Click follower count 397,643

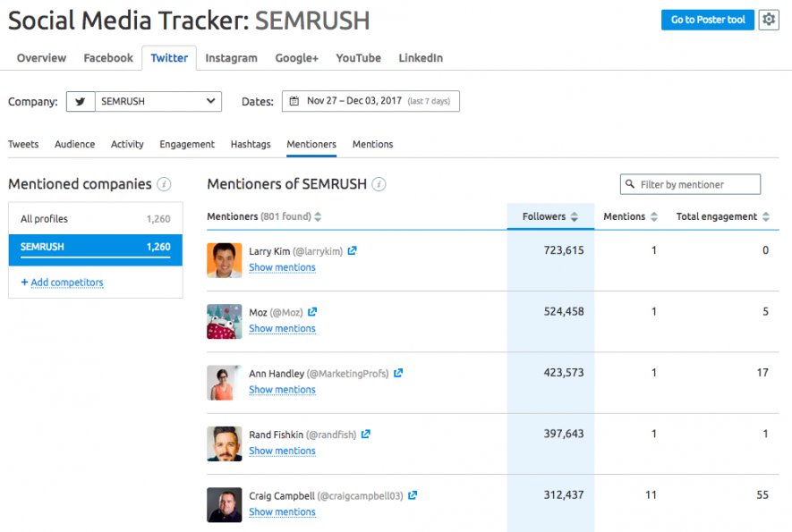tap(564, 433)
